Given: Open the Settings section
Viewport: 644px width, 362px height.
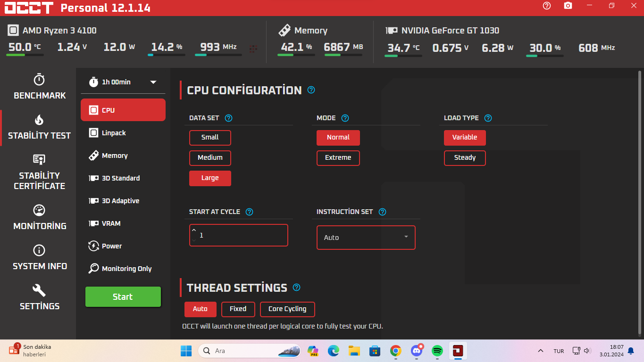Looking at the screenshot, I should 40,297.
